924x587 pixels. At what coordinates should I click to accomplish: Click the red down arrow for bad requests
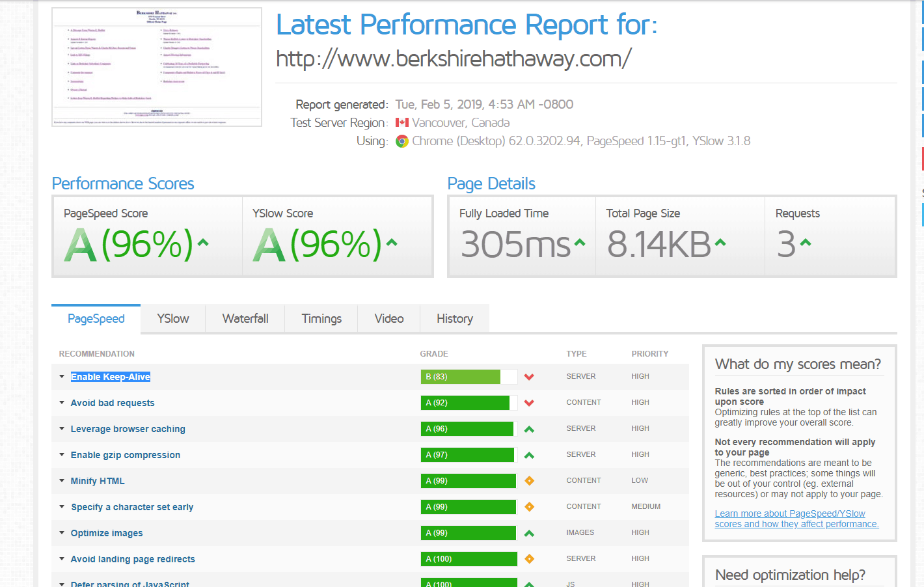529,403
